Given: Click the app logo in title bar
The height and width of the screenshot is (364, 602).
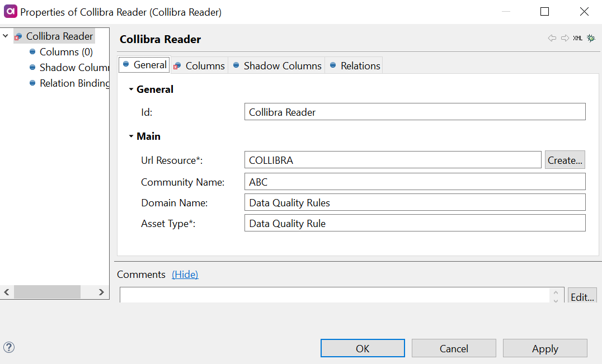Looking at the screenshot, I should 10,12.
